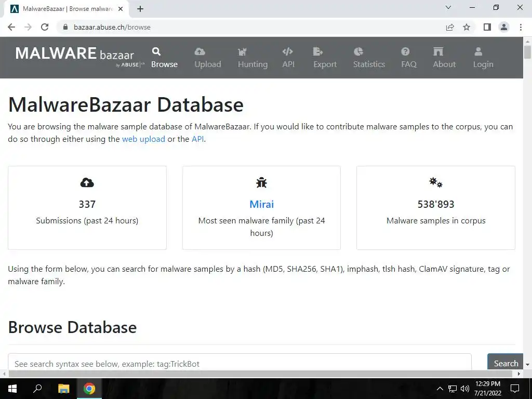This screenshot has height=399, width=532.
Task: Reload the page with the refresh icon
Action: (45, 27)
